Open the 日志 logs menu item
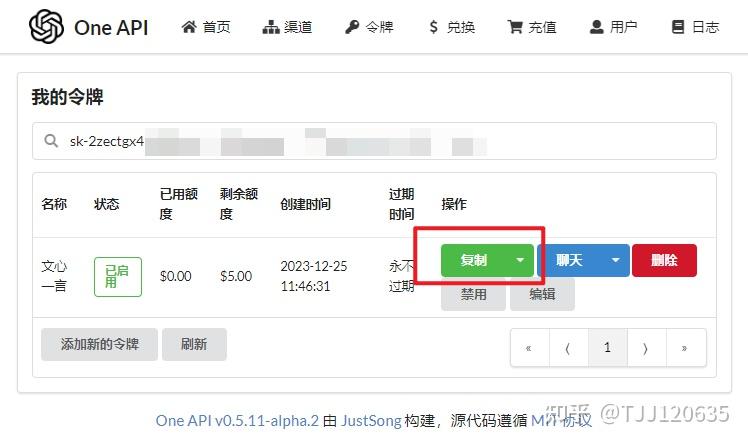748x445 pixels. [695, 27]
